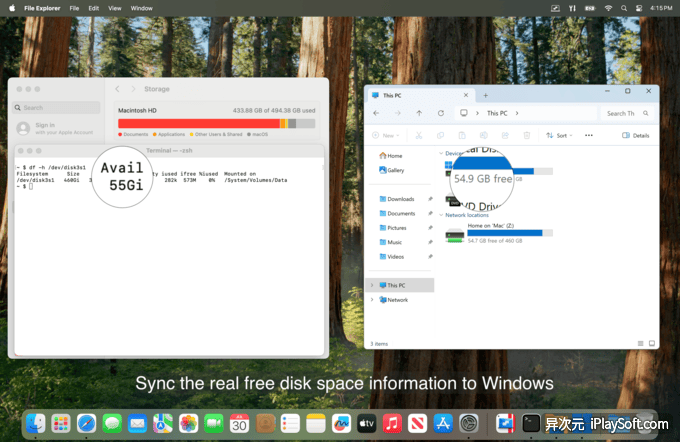Close the This PC tab

pyautogui.click(x=466, y=95)
